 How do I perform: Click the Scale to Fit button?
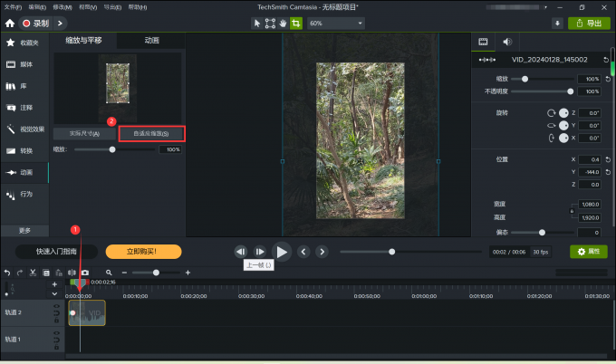coord(151,133)
